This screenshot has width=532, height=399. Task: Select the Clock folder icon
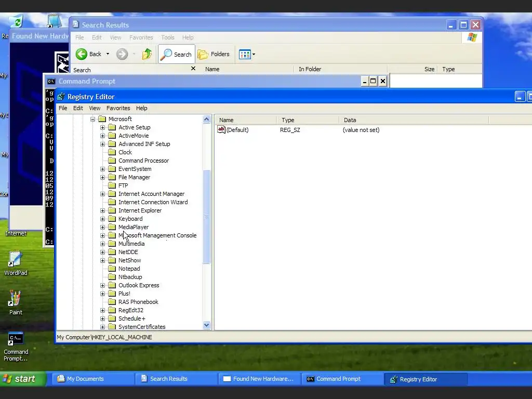(112, 152)
